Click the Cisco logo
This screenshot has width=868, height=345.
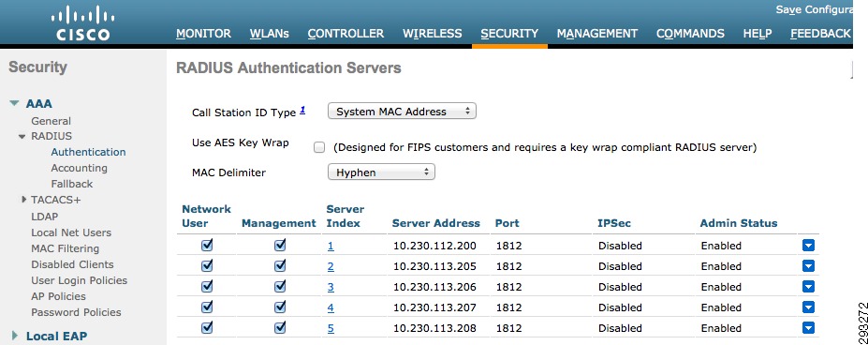(83, 23)
